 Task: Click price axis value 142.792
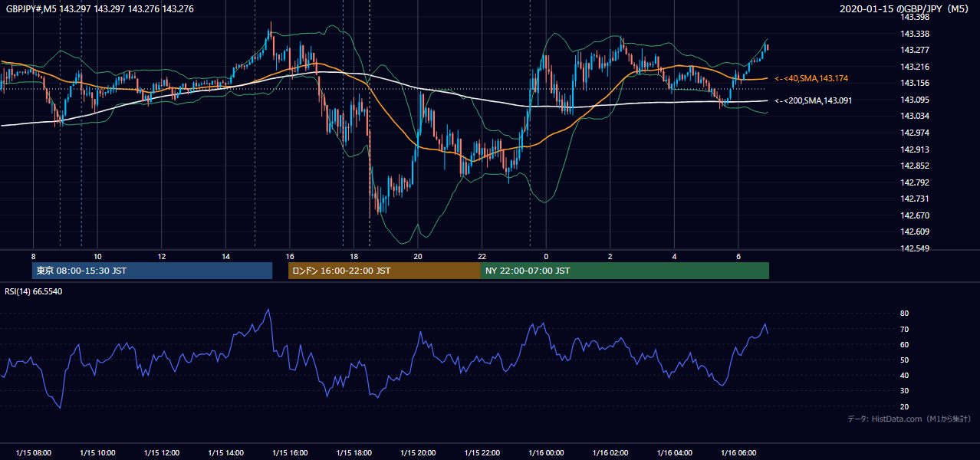click(914, 182)
